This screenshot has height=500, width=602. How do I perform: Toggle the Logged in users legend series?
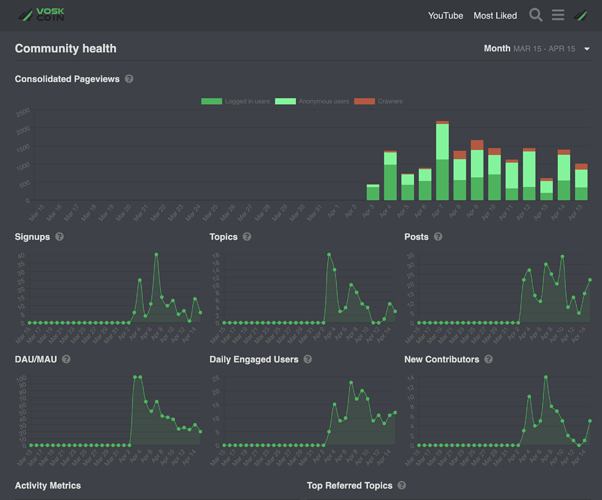pyautogui.click(x=235, y=101)
